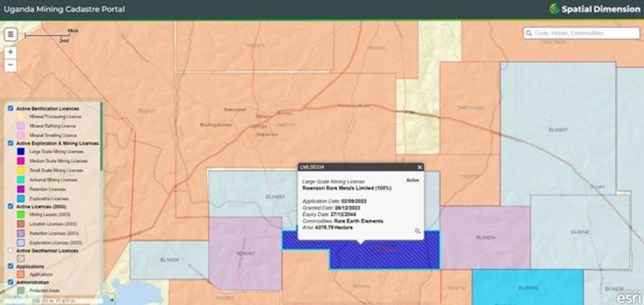The image size is (644, 305).
Task: Enable the Active Geothermal Licences layer
Action: (11, 250)
